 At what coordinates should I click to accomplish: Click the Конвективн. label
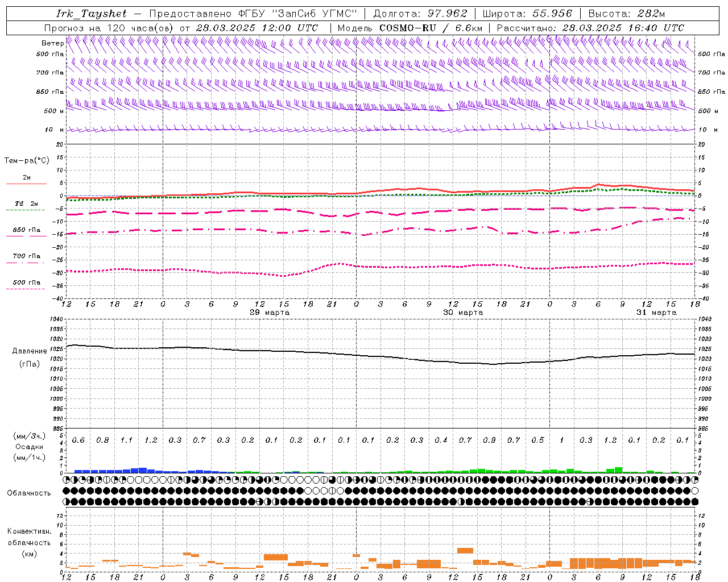pos(29,531)
